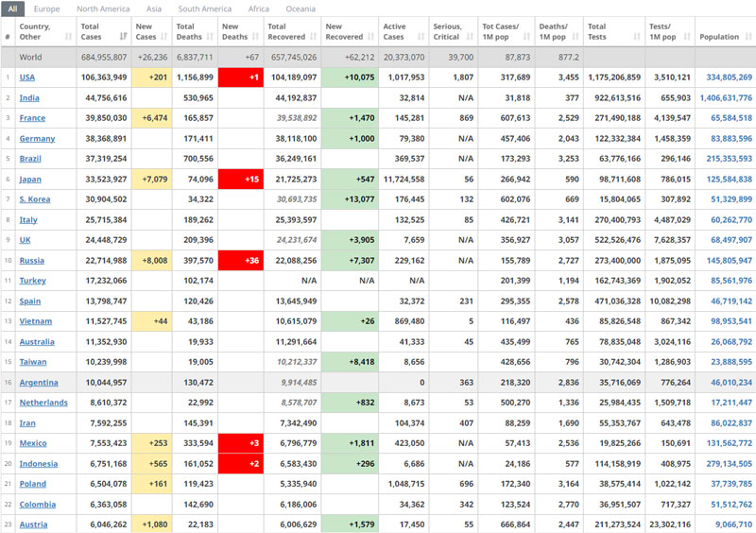
Task: Open the South America tab
Action: (204, 9)
